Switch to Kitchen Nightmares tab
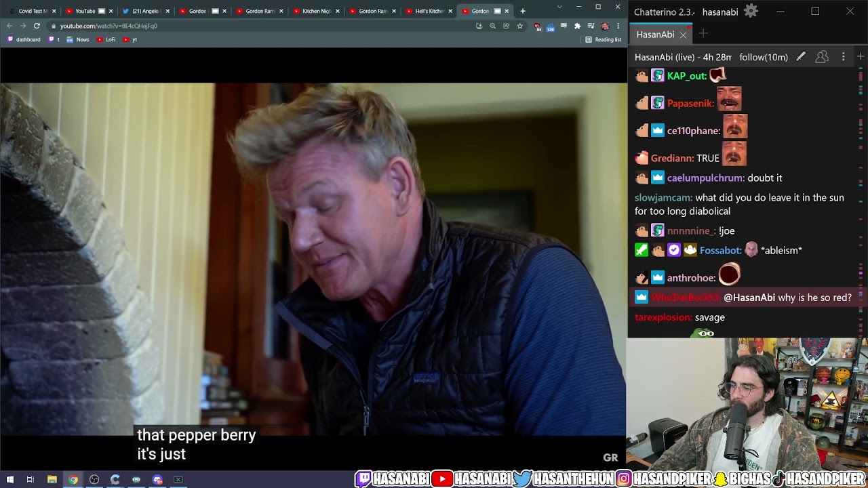868x488 pixels. (315, 11)
